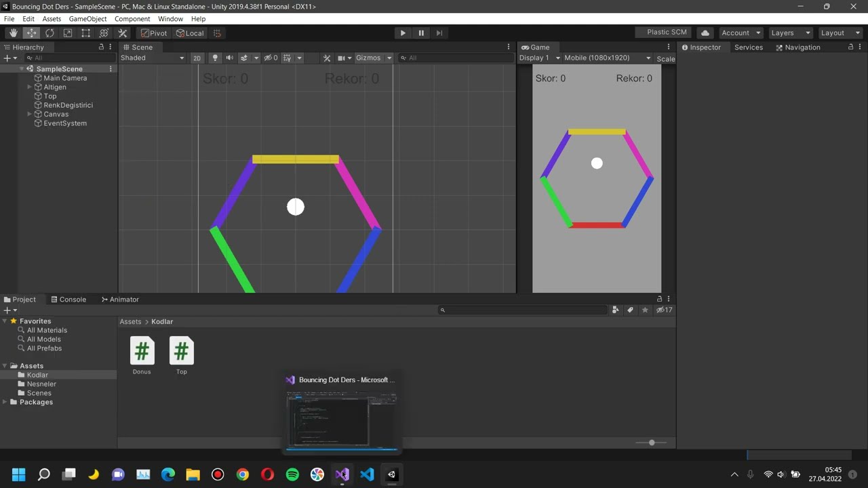The width and height of the screenshot is (868, 488).
Task: Expand the Altigen object
Action: click(29, 87)
